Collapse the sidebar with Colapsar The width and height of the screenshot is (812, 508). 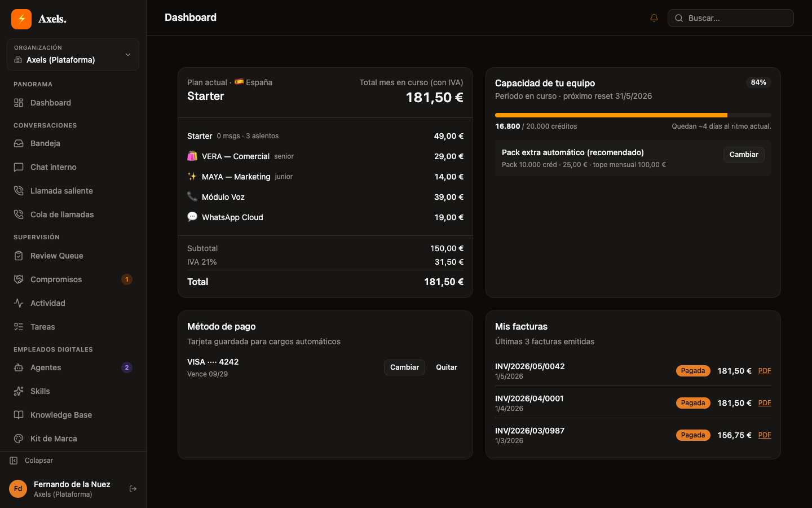pyautogui.click(x=32, y=461)
